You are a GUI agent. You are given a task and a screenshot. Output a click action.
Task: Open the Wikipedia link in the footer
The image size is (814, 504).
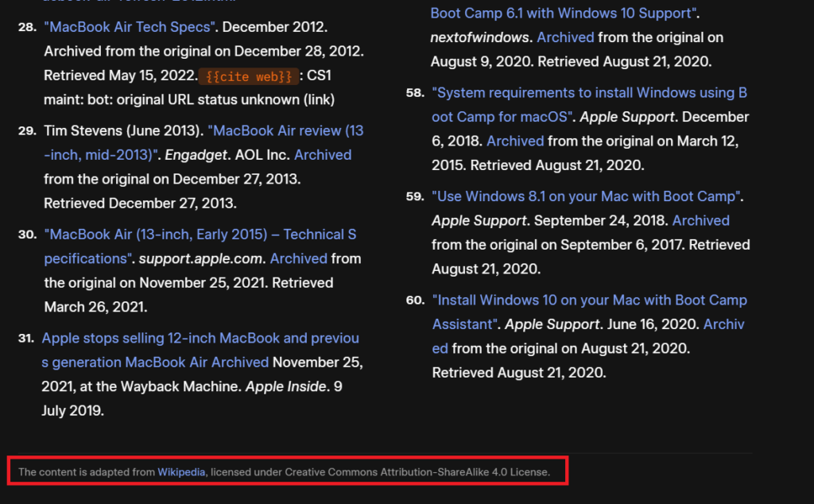click(x=181, y=472)
